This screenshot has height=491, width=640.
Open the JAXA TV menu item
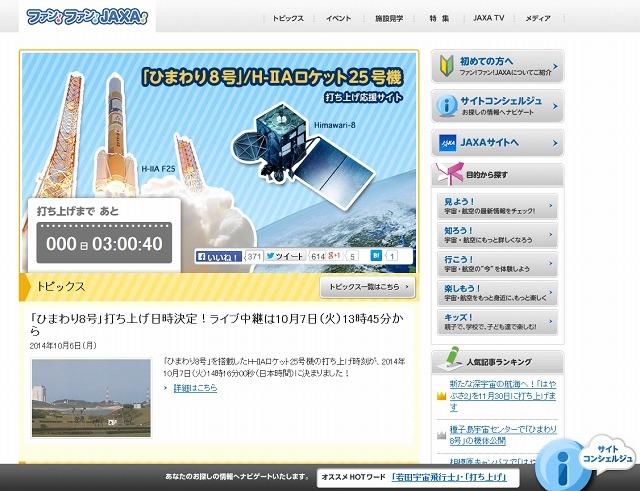(489, 18)
